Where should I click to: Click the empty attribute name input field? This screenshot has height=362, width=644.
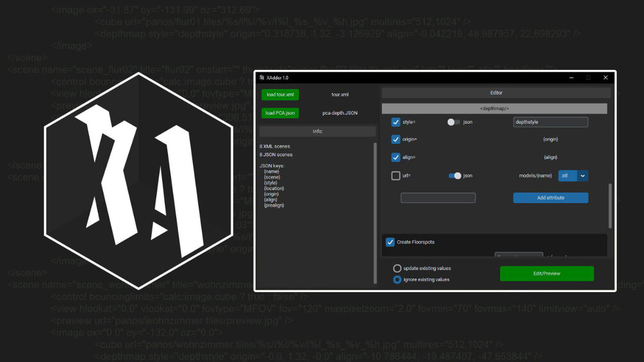438,198
